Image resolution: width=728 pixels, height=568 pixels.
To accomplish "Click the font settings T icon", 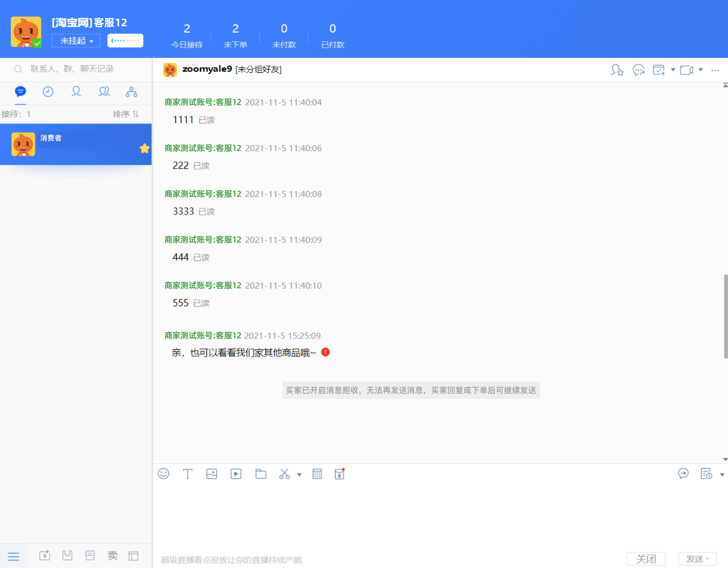I will point(188,474).
